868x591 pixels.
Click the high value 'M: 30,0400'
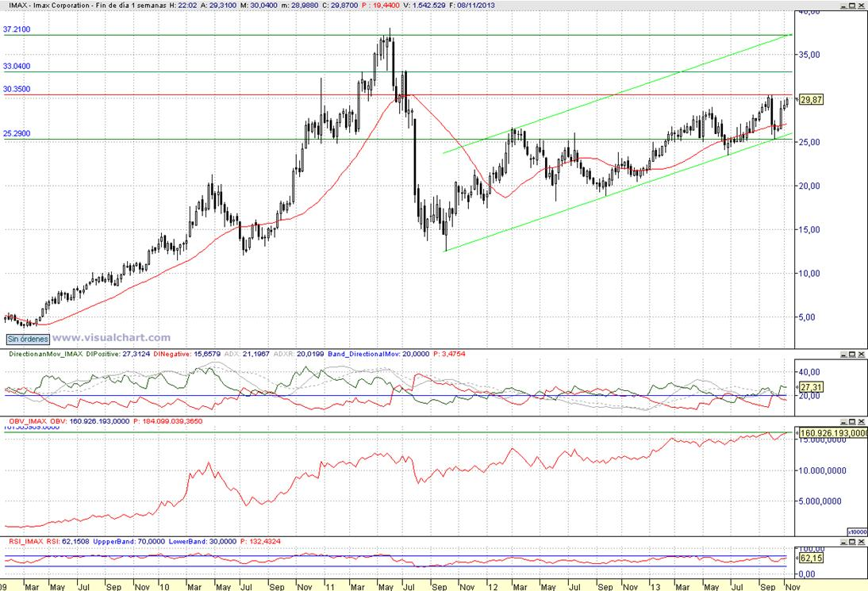tap(259, 5)
